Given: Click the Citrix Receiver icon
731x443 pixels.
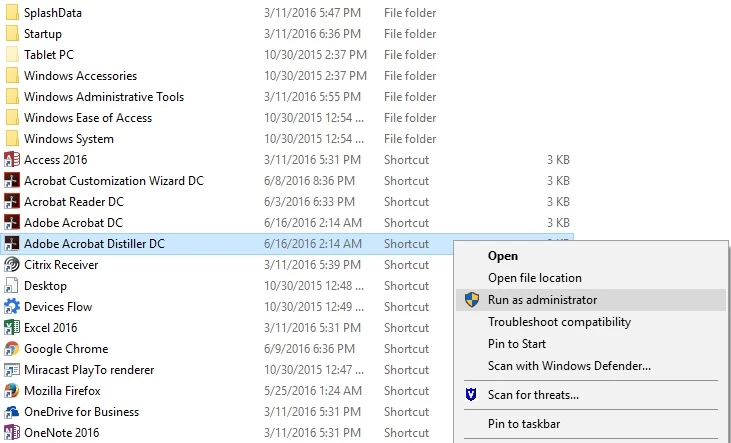Looking at the screenshot, I should 12,264.
